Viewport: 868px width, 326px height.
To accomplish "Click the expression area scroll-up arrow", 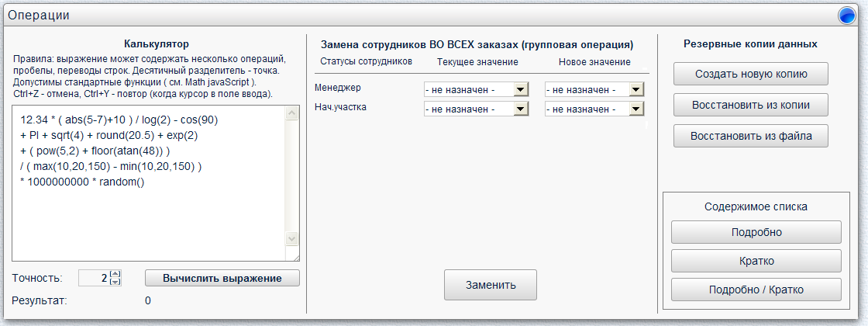I will [x=291, y=113].
